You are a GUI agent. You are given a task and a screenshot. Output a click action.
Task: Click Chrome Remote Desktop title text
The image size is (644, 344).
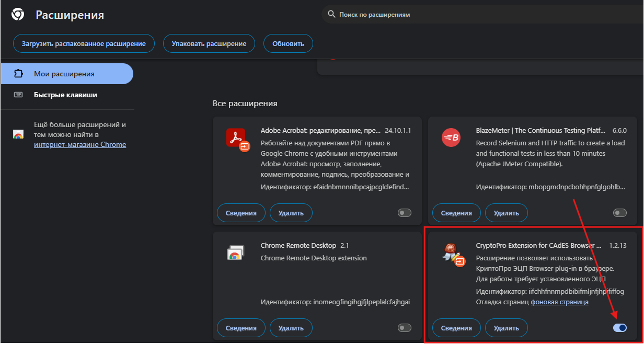pyautogui.click(x=298, y=245)
